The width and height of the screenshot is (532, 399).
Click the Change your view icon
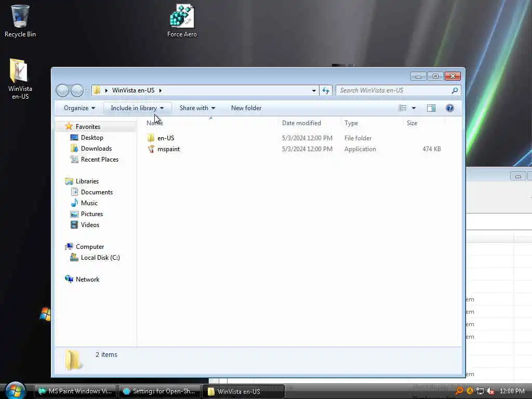tap(403, 108)
